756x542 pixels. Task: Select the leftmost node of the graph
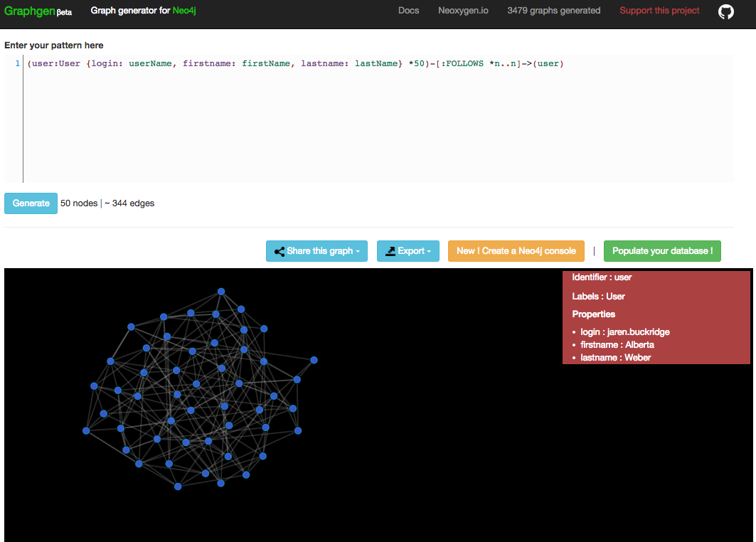pos(86,430)
